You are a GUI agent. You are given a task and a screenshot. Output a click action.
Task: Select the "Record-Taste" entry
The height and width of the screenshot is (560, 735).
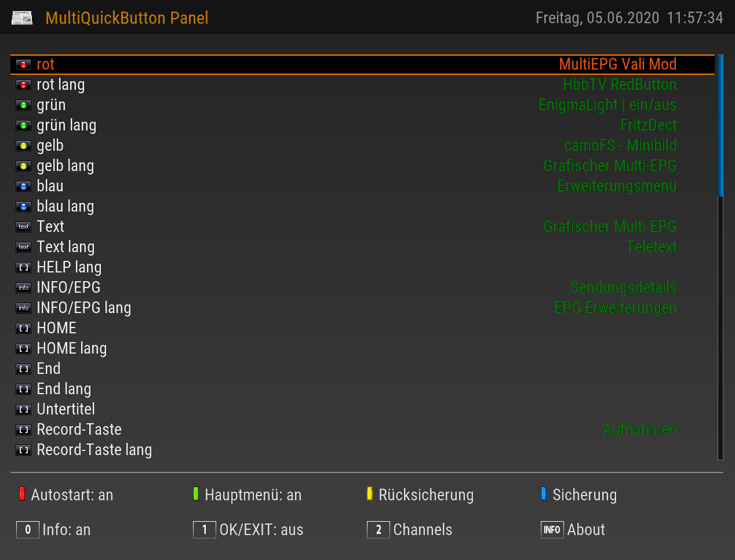click(79, 430)
